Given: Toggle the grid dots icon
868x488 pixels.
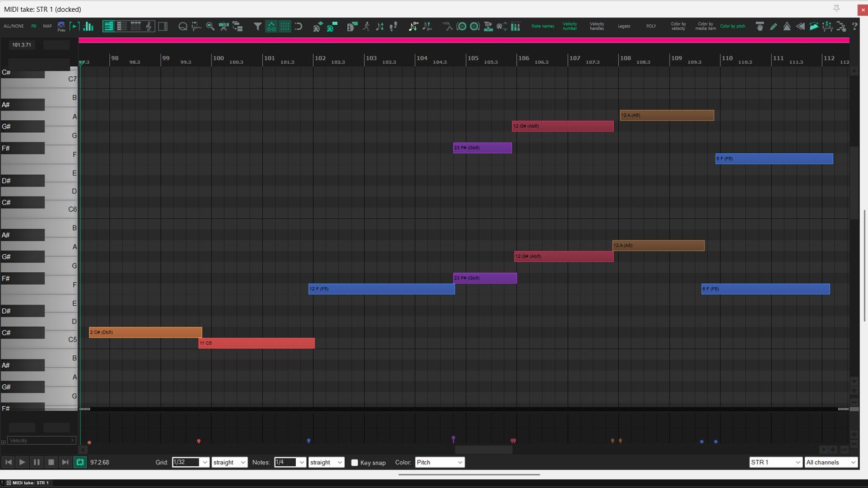Looking at the screenshot, I should click(285, 26).
